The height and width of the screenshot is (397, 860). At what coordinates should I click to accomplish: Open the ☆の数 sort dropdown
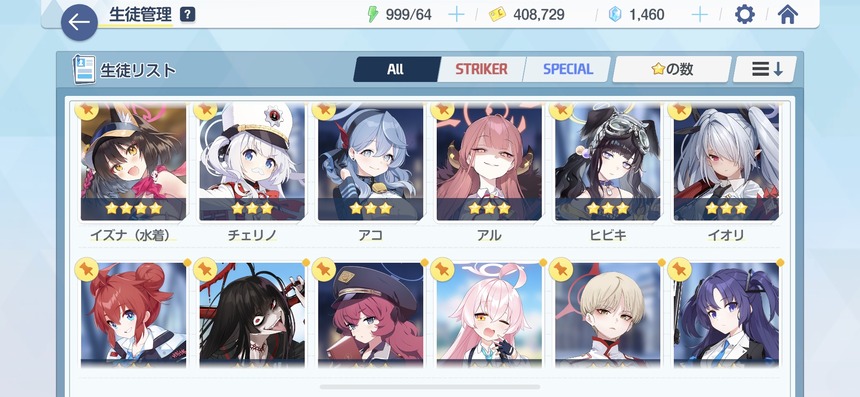pyautogui.click(x=672, y=69)
